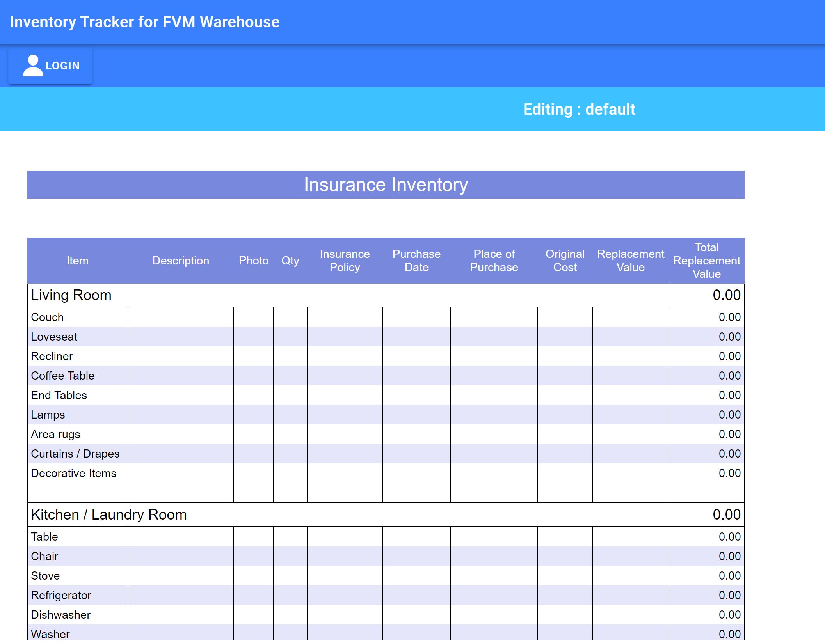This screenshot has width=825, height=644.
Task: Click the Total Replacement Value column header
Action: coord(707,261)
